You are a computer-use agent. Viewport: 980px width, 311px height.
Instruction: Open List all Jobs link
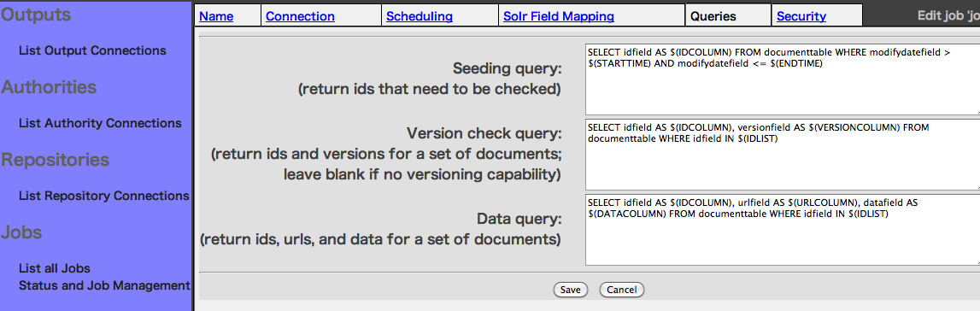[x=55, y=268]
